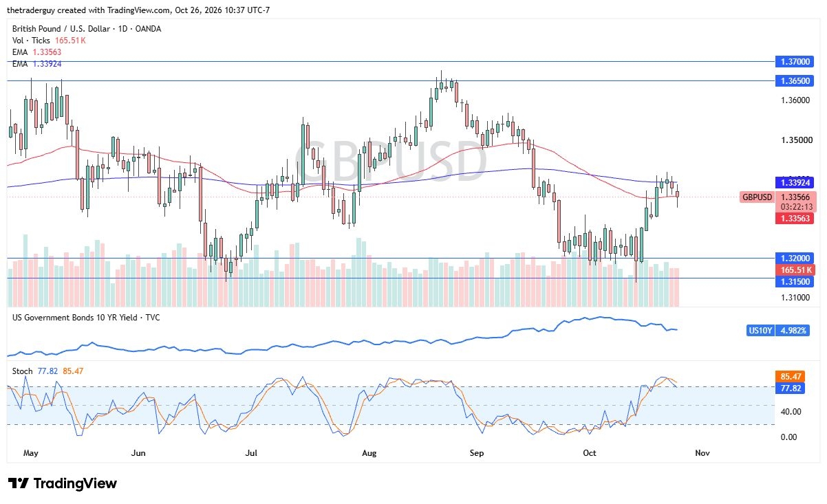This screenshot has height=504, width=827.
Task: Click the TradingView logo at bottom
Action: [x=63, y=483]
